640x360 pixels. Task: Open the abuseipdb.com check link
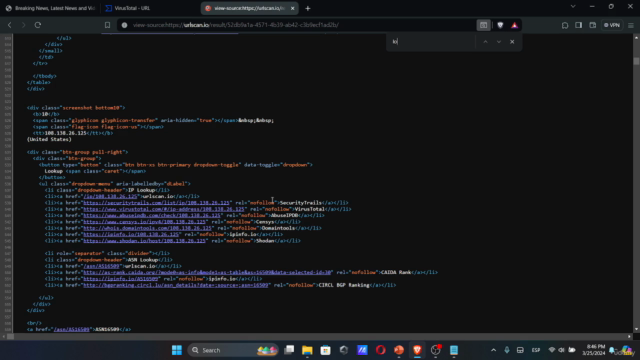tap(152, 216)
